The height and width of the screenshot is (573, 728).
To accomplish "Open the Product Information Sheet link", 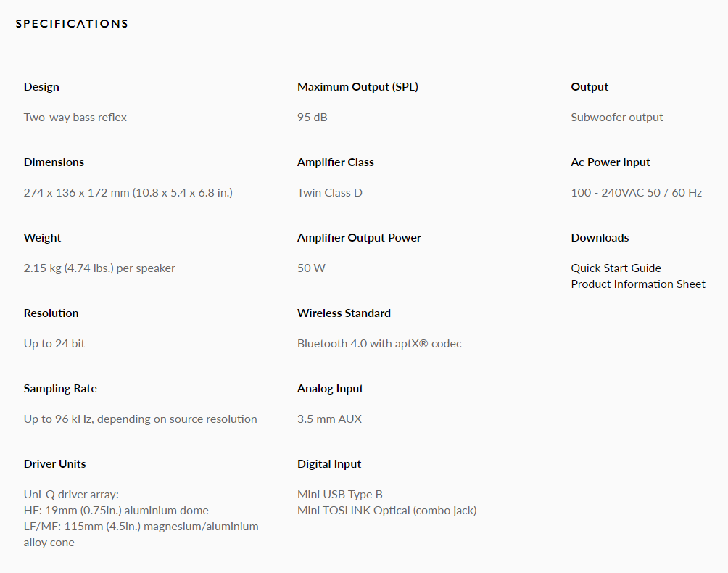I will [638, 284].
